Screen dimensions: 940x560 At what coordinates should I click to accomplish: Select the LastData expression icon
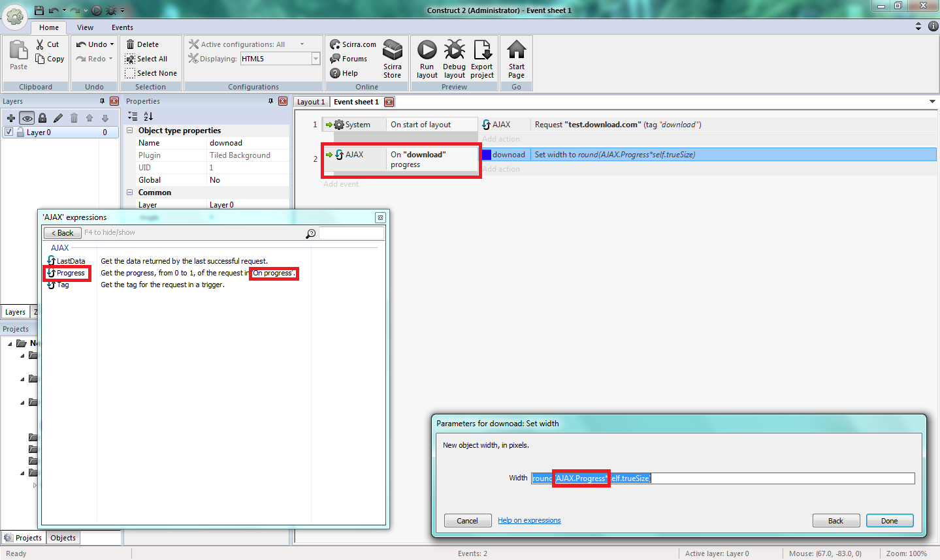[51, 260]
